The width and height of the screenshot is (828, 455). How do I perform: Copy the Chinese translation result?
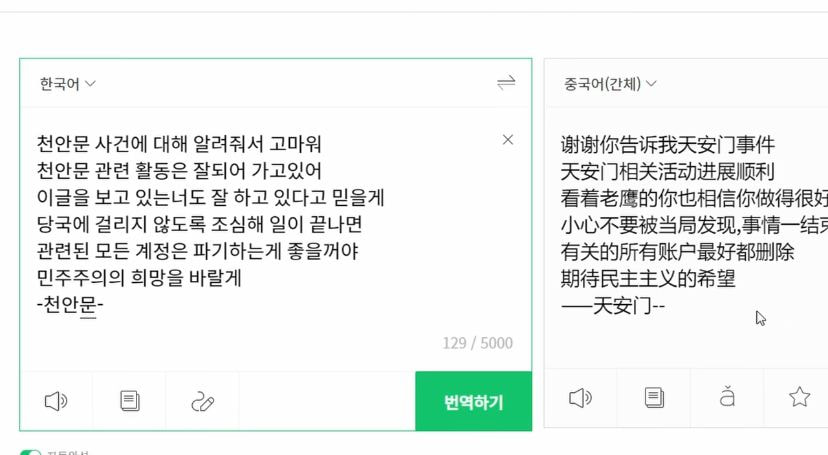coord(654,398)
